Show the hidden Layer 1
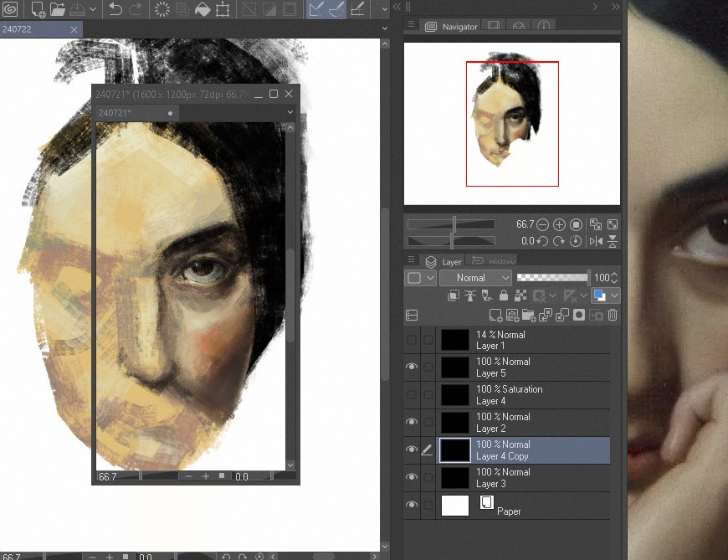Viewport: 728px width, 560px height. pos(412,340)
